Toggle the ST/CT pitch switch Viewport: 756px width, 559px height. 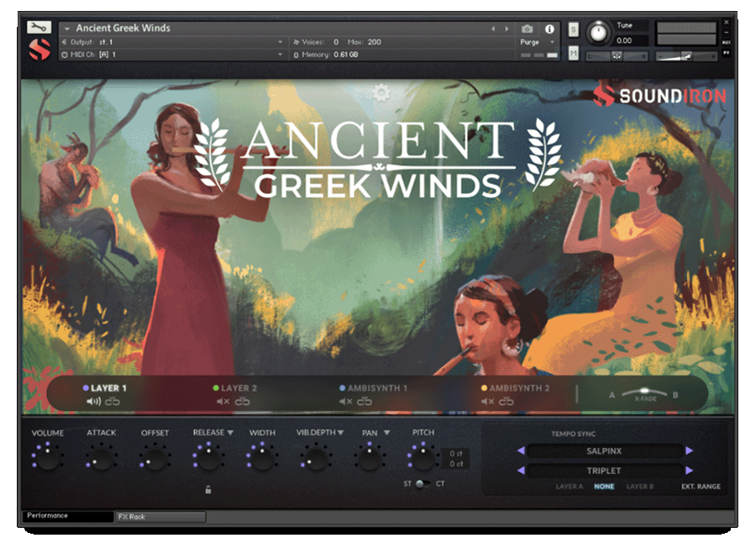pyautogui.click(x=423, y=483)
